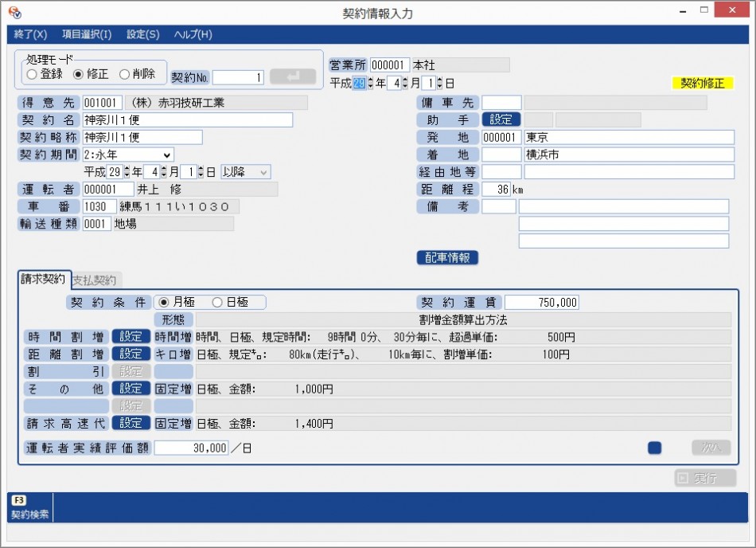756x548 pixels.
Task: Open the ヘルプ(H) menu
Action: [x=193, y=34]
